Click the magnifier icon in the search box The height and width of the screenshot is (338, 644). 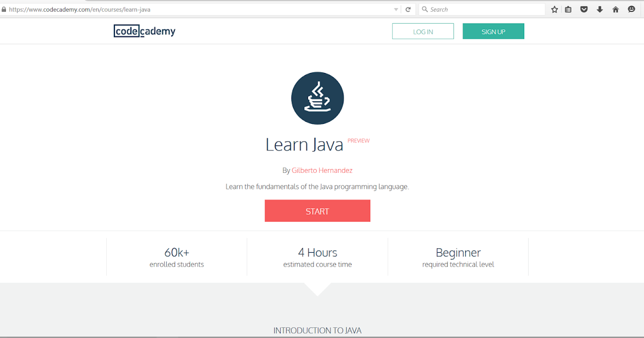coord(425,9)
